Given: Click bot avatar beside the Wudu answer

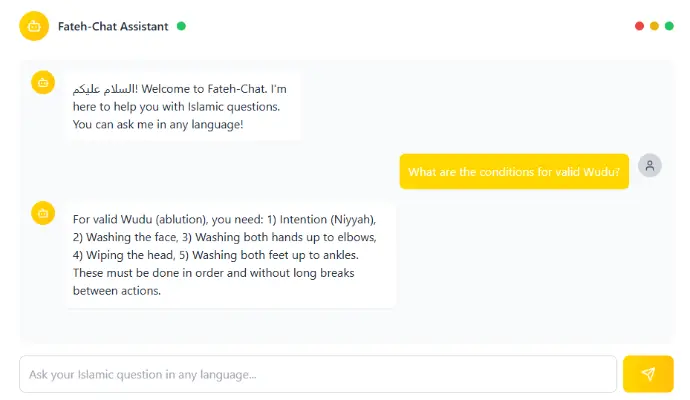Looking at the screenshot, I should [43, 213].
